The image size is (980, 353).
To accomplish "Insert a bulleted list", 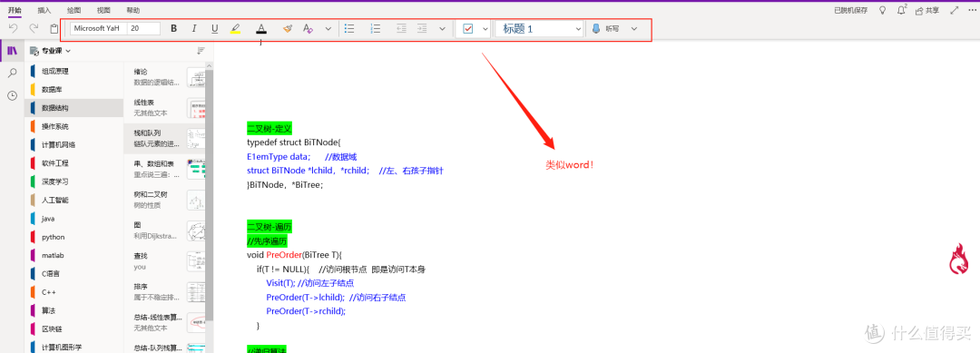I will tap(350, 29).
